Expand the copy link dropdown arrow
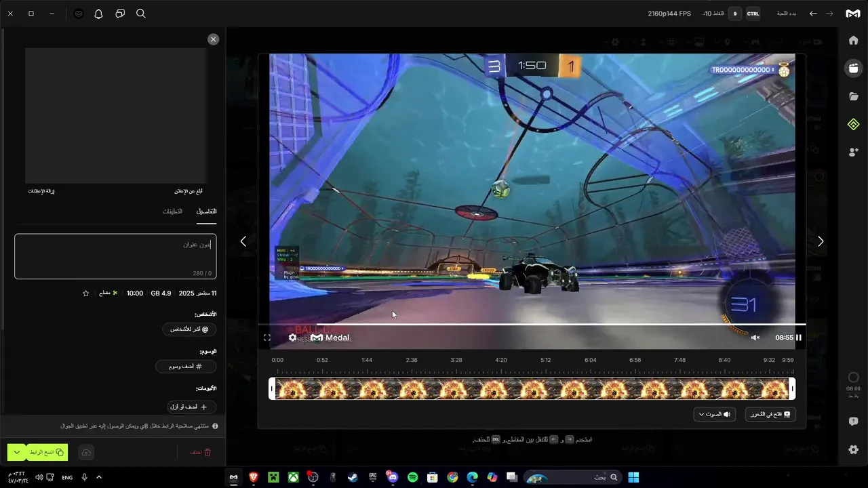868x488 pixels. (x=16, y=452)
